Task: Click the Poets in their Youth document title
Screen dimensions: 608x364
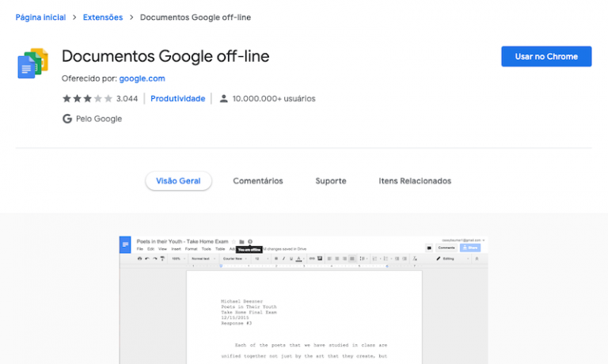Action: 182,241
